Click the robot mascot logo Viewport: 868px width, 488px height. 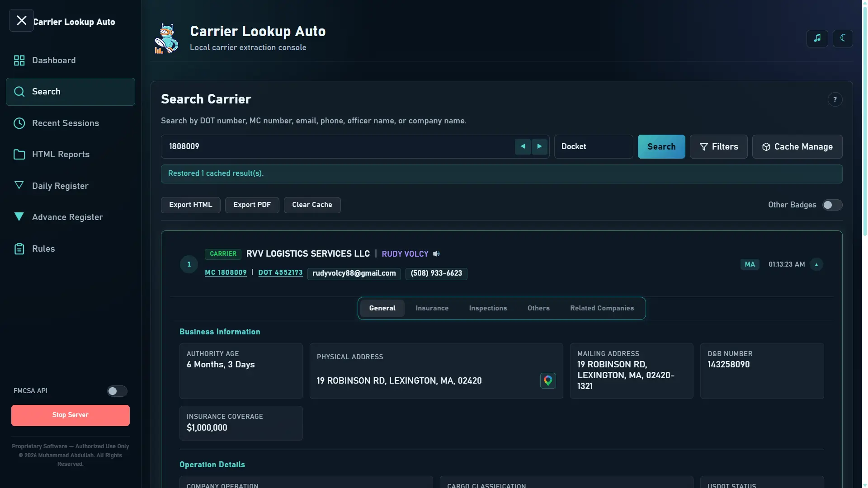tap(166, 39)
